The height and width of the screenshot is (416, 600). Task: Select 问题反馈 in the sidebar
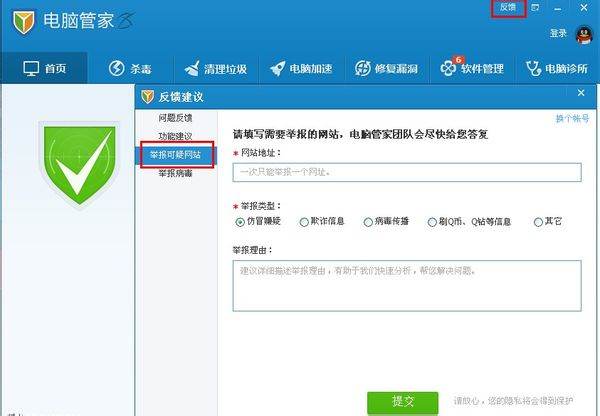[x=175, y=118]
